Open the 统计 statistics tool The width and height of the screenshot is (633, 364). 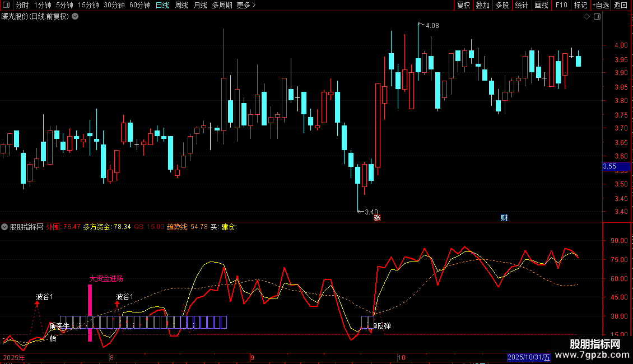click(x=522, y=5)
